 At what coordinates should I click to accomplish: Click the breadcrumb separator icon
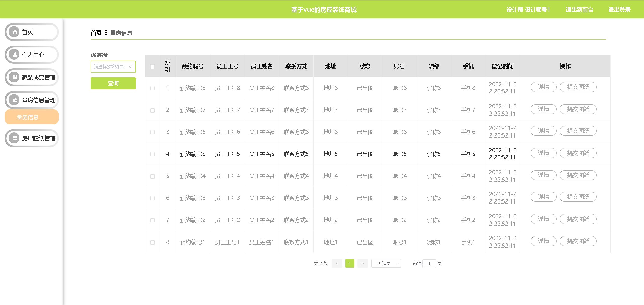tap(106, 33)
